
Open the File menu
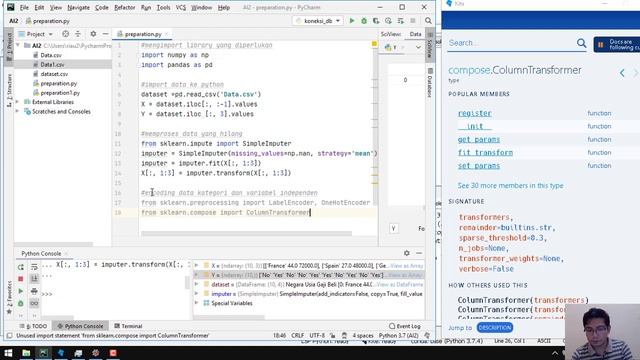(x=24, y=7)
